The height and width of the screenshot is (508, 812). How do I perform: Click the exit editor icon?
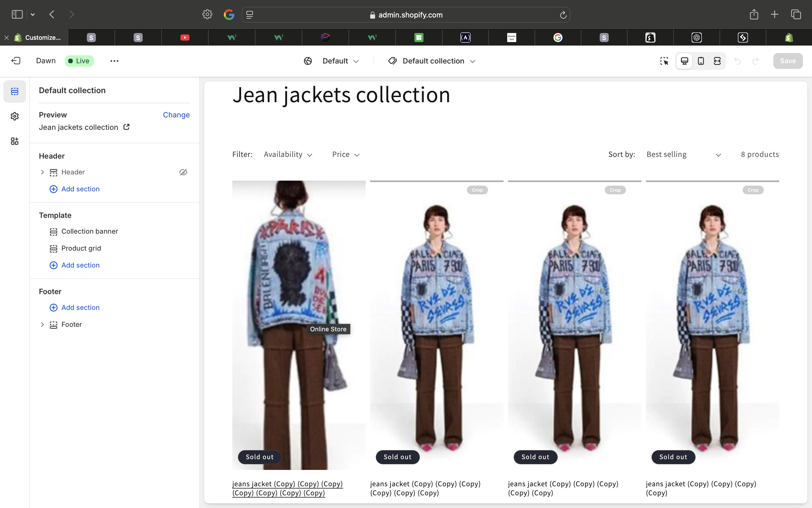coord(16,61)
